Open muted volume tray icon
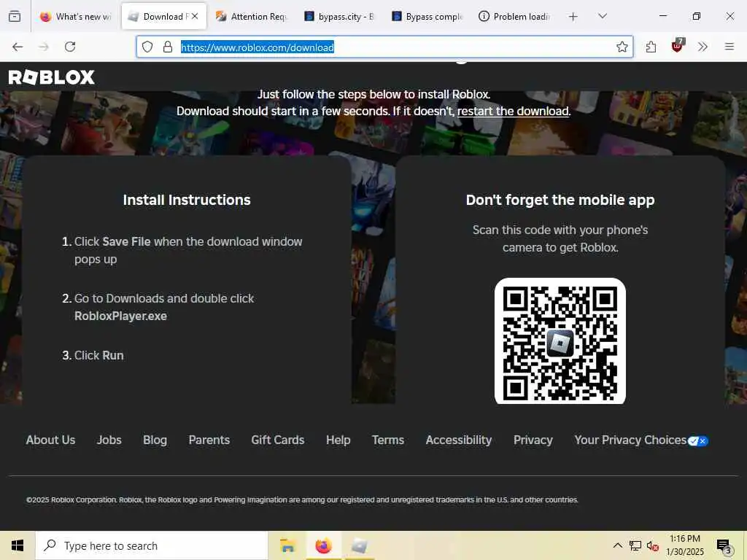Image resolution: width=747 pixels, height=560 pixels. tap(653, 545)
